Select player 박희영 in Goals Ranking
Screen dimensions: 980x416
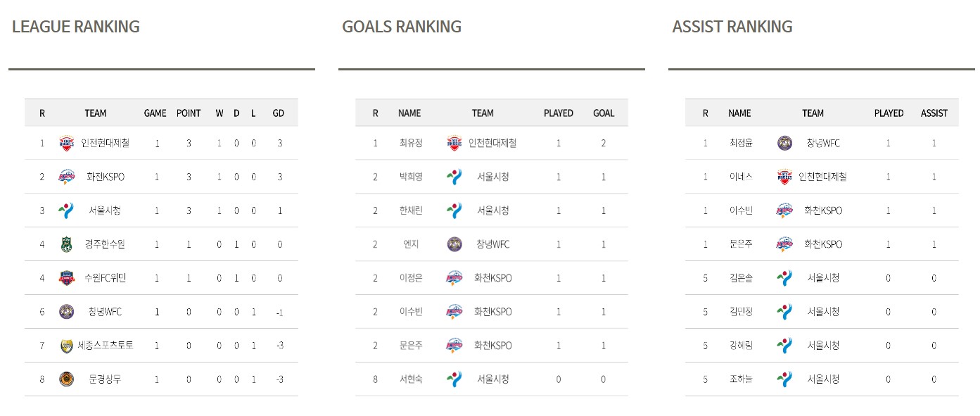[x=410, y=177]
